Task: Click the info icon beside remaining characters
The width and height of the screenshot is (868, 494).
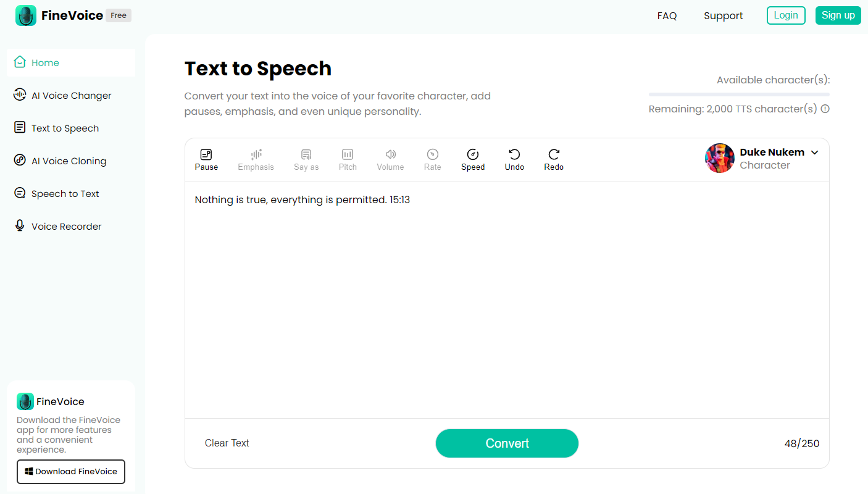Action: point(825,109)
